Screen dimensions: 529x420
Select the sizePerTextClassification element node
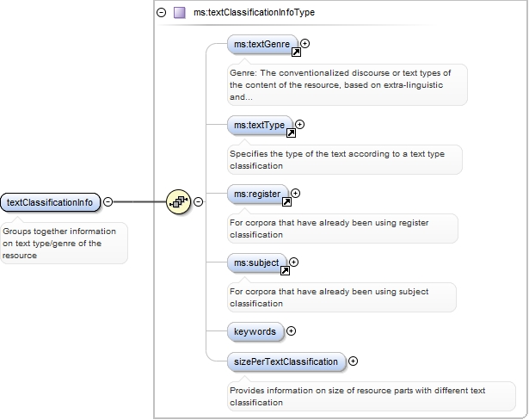pyautogui.click(x=286, y=361)
